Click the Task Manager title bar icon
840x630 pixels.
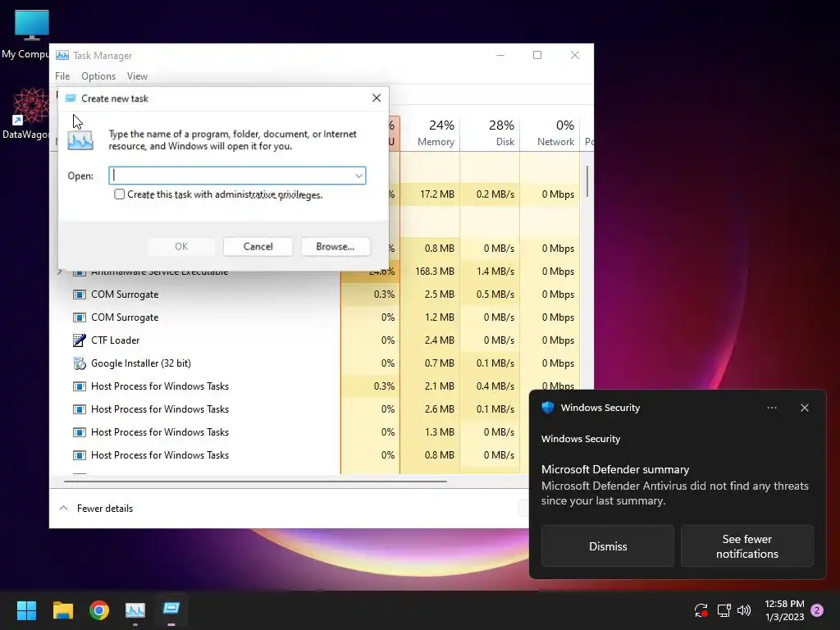[62, 55]
